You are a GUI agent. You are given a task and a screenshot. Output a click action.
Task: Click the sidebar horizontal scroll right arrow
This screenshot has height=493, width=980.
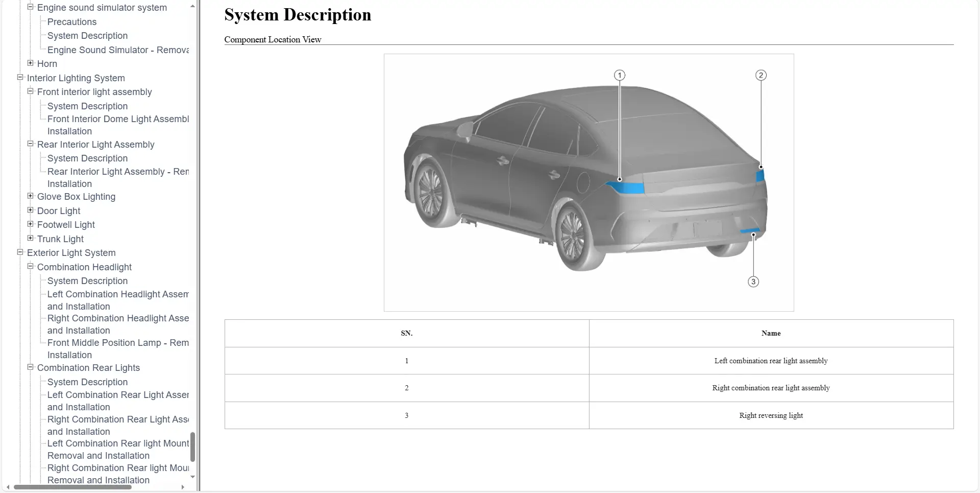point(183,487)
